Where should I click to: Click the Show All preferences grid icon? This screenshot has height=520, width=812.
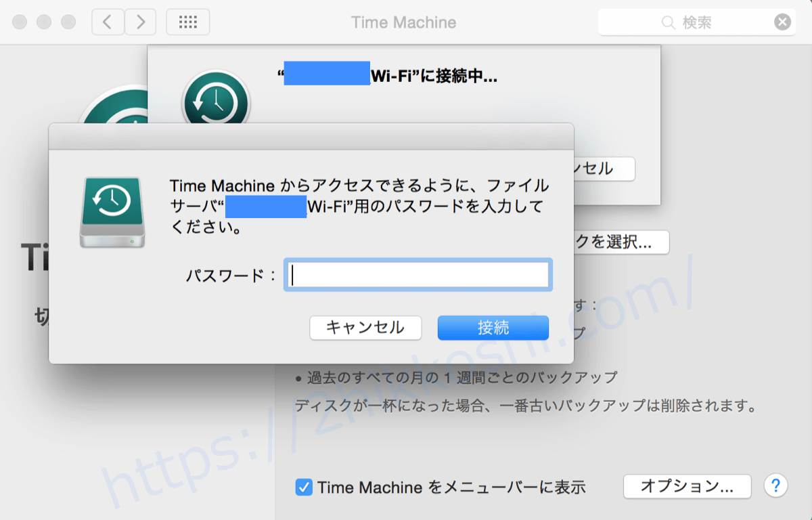(187, 22)
